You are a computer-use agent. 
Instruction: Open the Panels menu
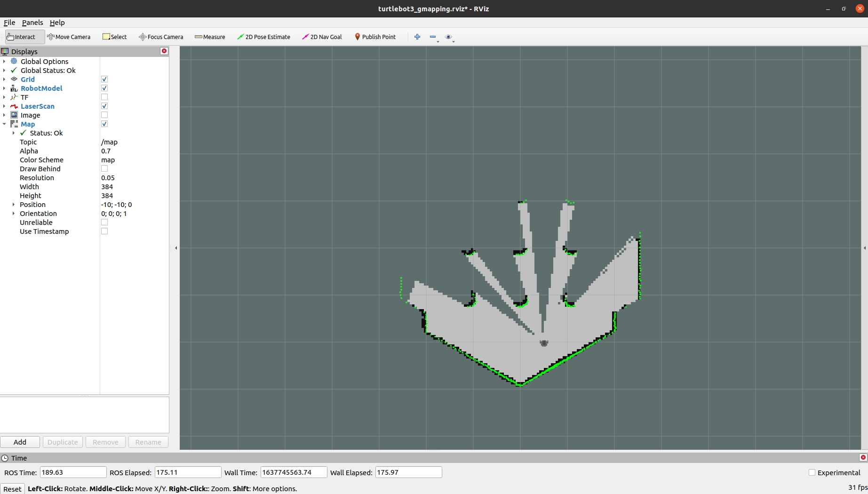[32, 22]
